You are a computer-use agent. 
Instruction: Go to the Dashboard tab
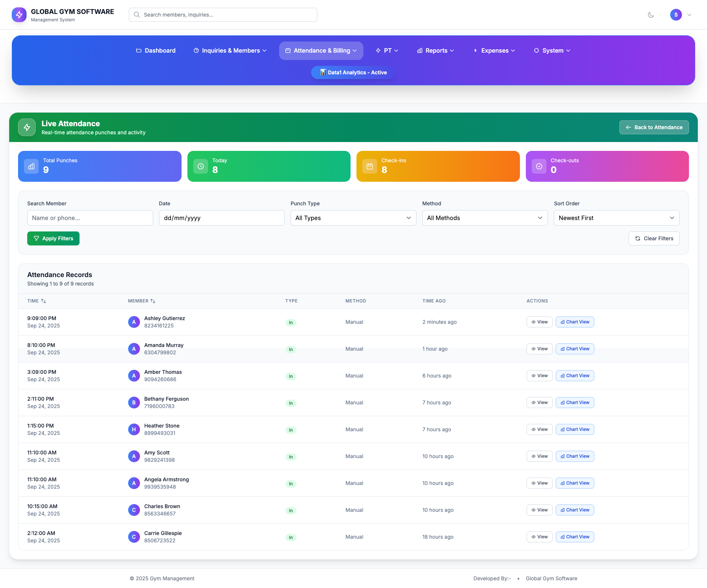click(156, 51)
